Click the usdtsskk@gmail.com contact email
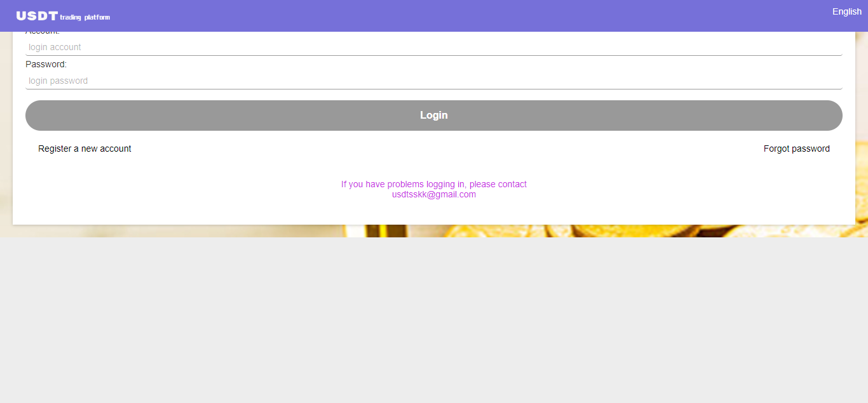 point(433,195)
